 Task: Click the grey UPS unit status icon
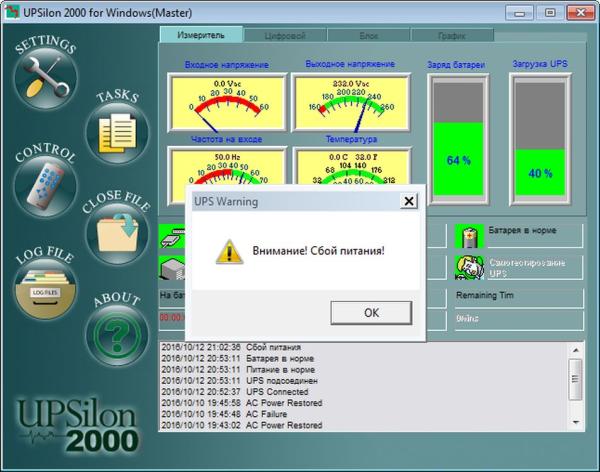pyautogui.click(x=172, y=267)
